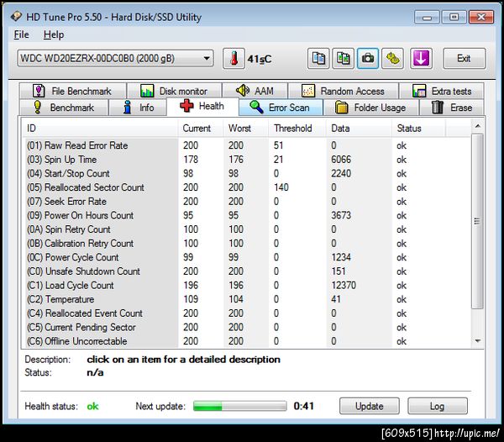Image resolution: width=504 pixels, height=442 pixels.
Task: Select the (0C) Power Cycle Count row
Action: click(247, 257)
